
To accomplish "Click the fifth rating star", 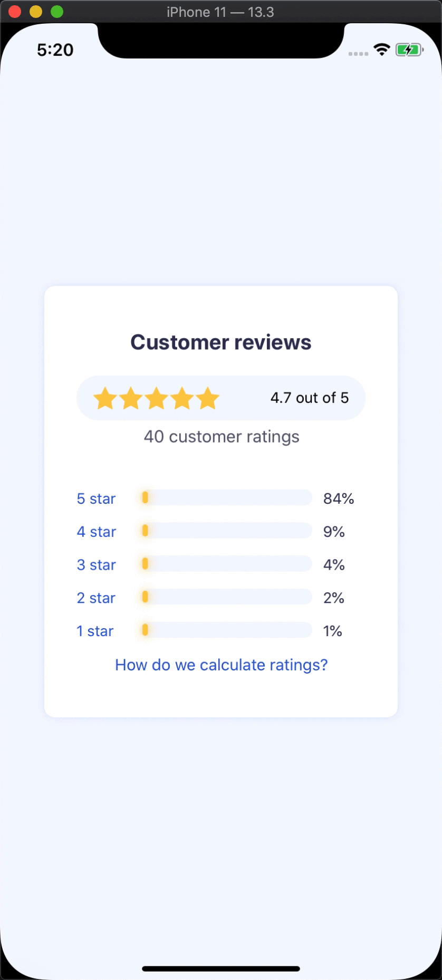I will tap(208, 398).
